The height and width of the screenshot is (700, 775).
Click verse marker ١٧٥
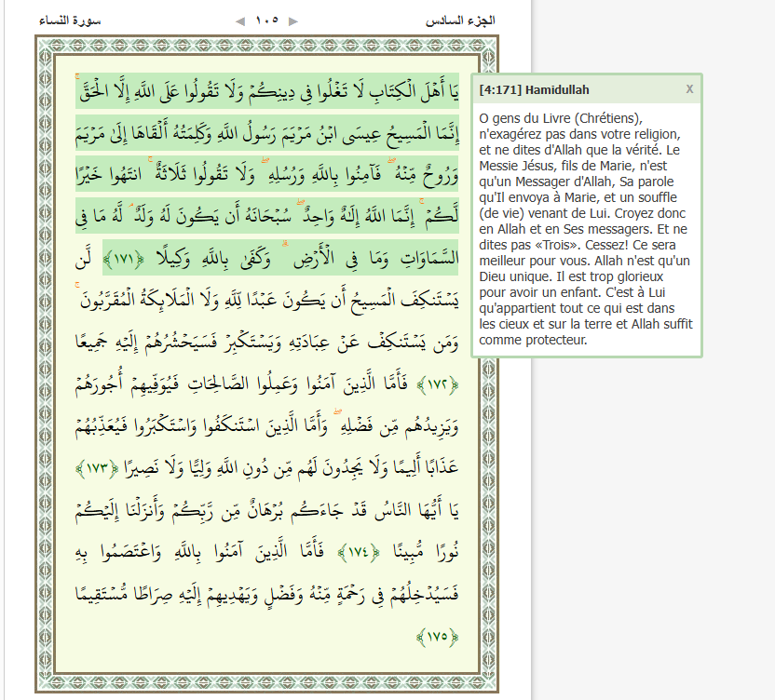pos(438,637)
